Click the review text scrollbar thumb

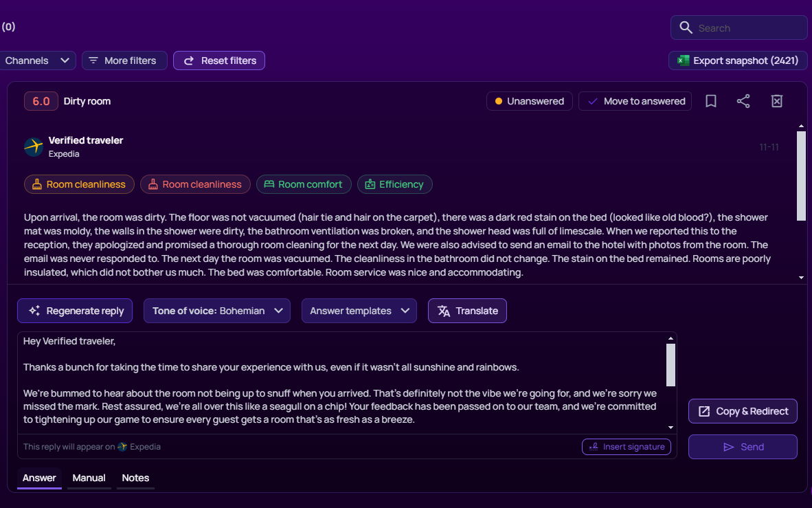801,175
